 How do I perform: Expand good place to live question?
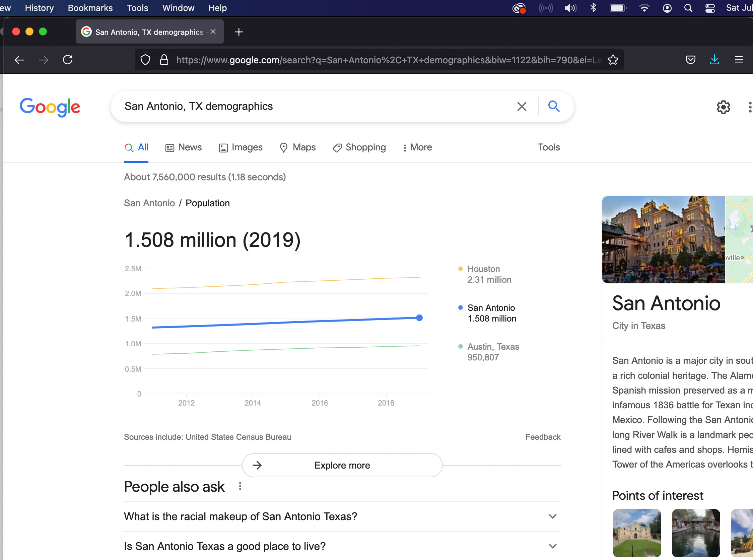[342, 546]
